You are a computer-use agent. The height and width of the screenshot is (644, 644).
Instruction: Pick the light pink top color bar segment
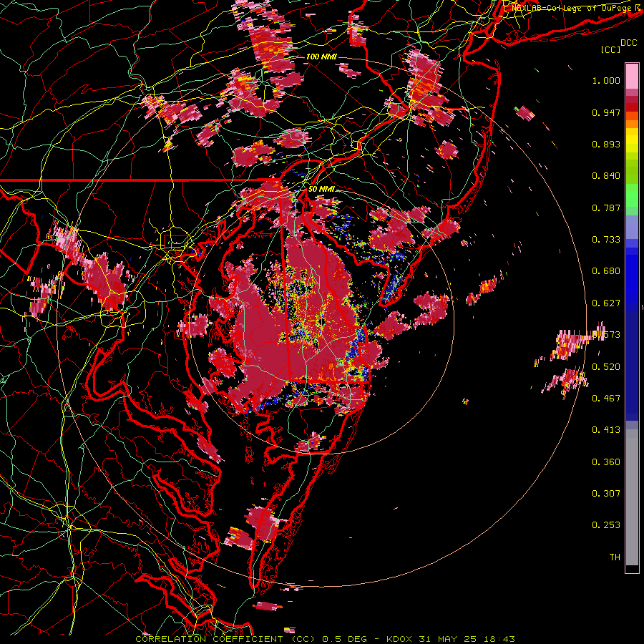coord(632,77)
